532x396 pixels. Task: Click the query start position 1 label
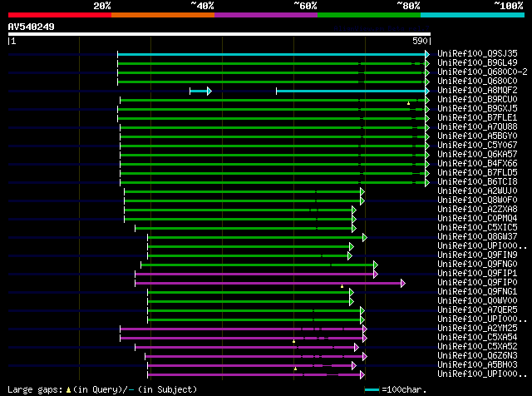[13, 41]
